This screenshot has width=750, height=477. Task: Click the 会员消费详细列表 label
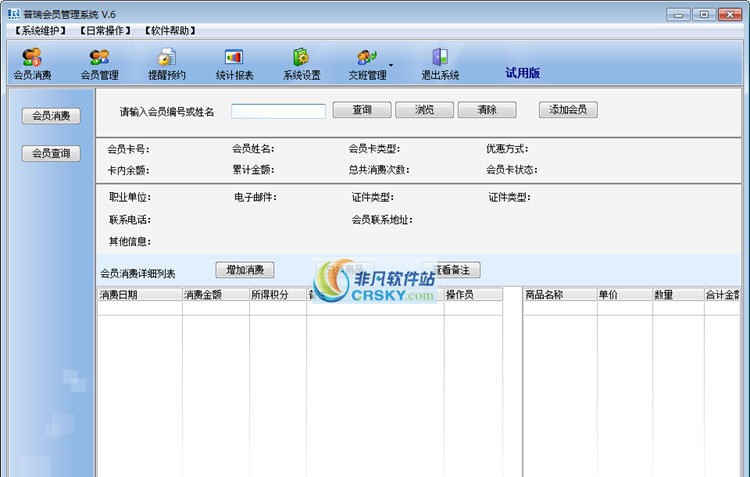[138, 274]
